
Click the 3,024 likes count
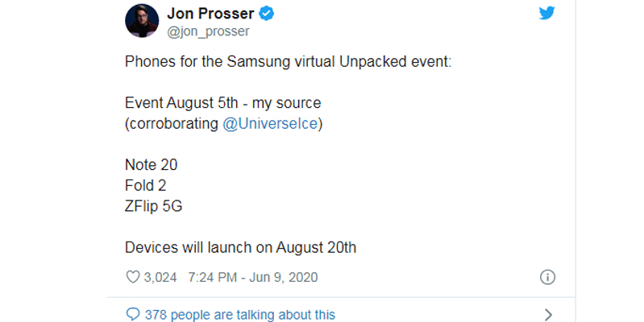[160, 277]
